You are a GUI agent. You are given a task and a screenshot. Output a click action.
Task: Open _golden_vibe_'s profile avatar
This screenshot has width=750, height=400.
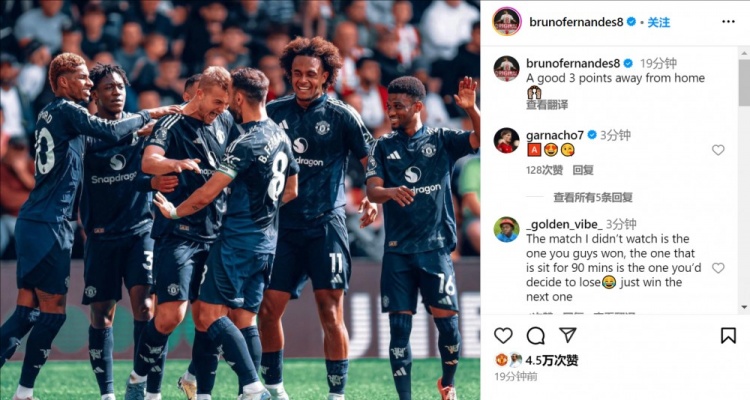507,229
